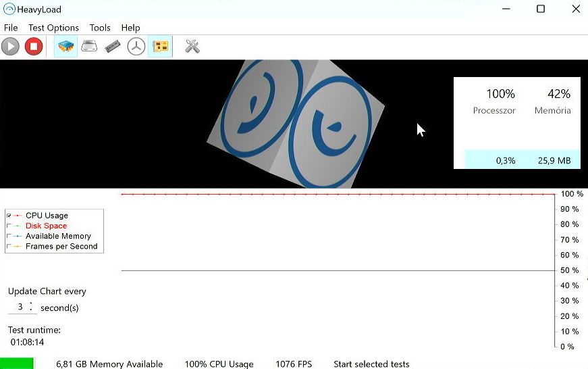588x369 pixels.
Task: Check the Available Memory chart checkbox
Action: tap(9, 237)
